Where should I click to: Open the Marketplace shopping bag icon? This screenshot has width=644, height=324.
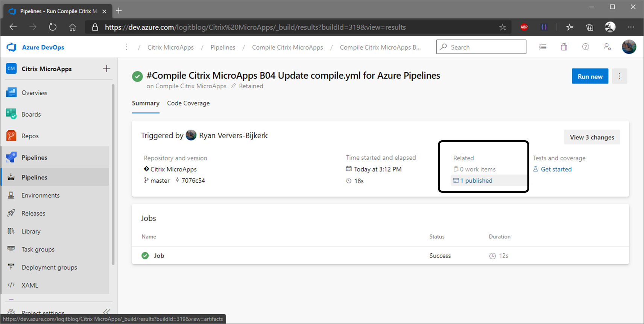pos(564,47)
